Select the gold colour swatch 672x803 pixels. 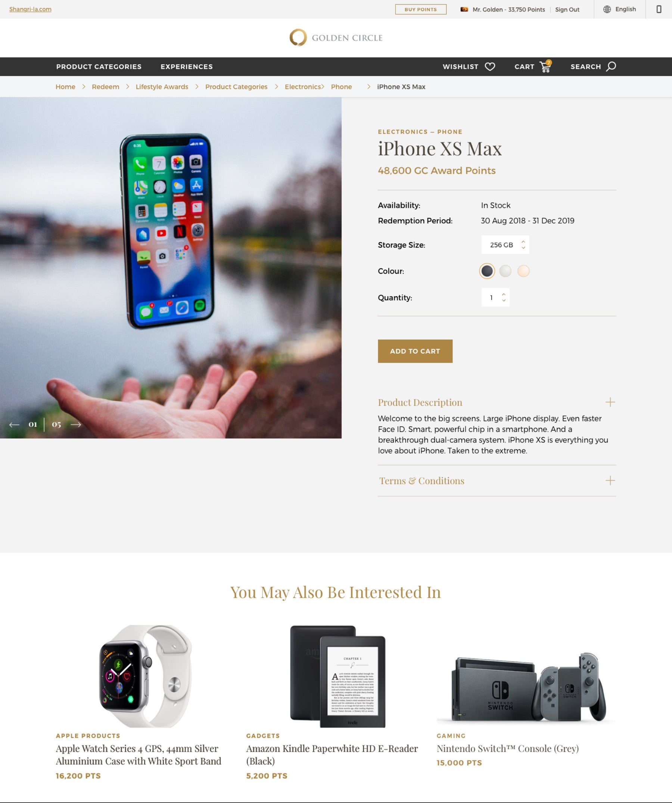pyautogui.click(x=523, y=271)
